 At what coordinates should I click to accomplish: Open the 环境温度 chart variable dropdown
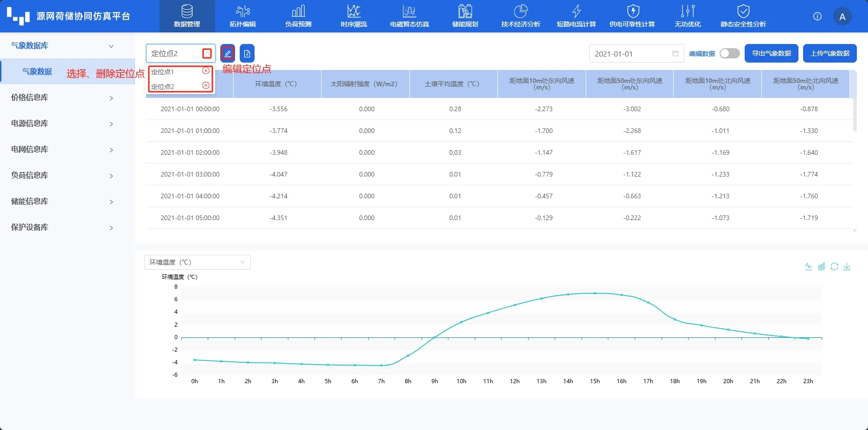tap(198, 262)
